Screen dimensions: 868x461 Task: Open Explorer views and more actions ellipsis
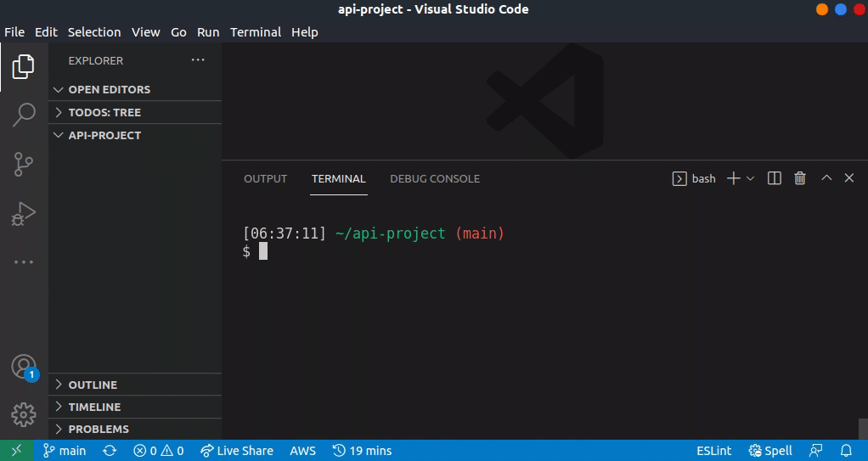click(198, 59)
